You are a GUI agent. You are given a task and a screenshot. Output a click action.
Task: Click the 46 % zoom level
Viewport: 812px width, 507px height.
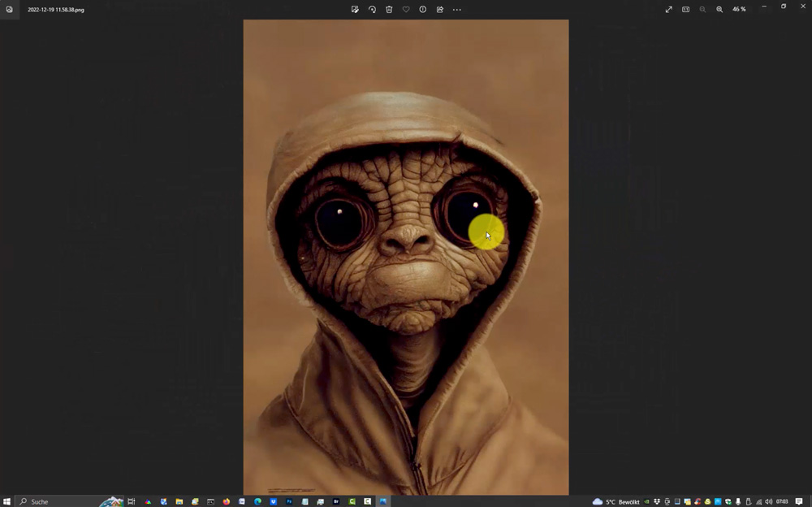[739, 9]
